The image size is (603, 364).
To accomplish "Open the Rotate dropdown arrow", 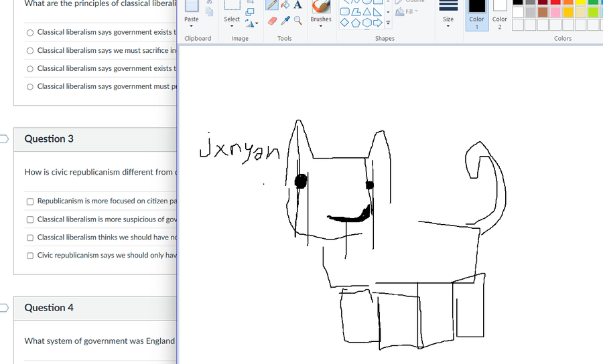I will pyautogui.click(x=257, y=23).
